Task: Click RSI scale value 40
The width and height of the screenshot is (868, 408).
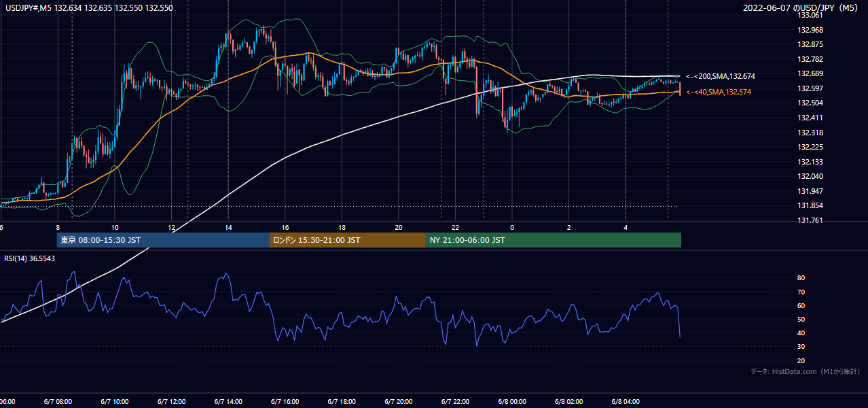Action: click(801, 333)
